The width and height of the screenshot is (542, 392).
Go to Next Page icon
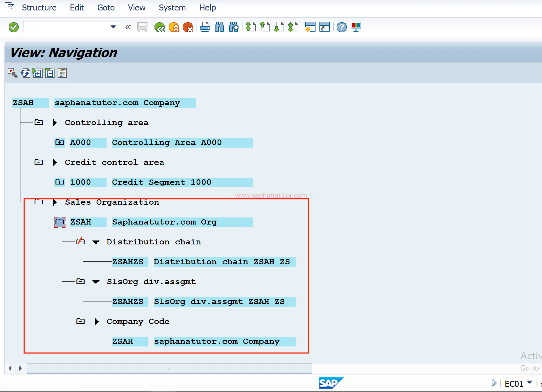279,27
